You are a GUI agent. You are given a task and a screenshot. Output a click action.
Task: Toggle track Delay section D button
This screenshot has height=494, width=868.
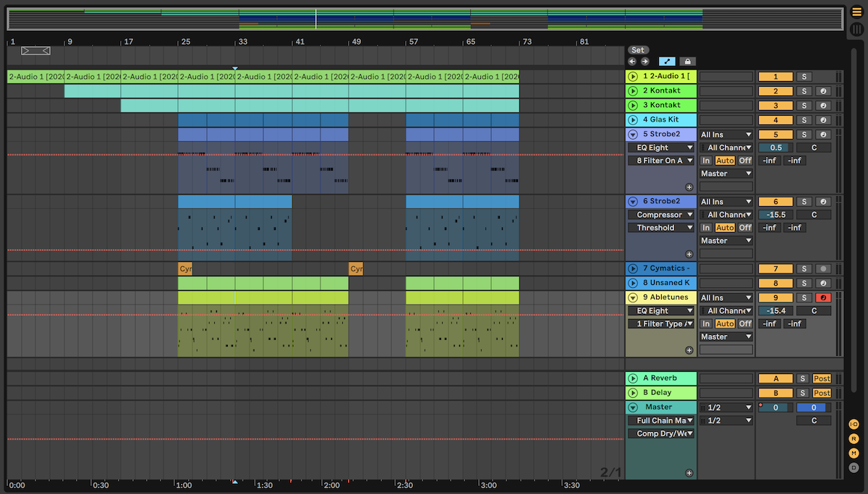tap(854, 468)
